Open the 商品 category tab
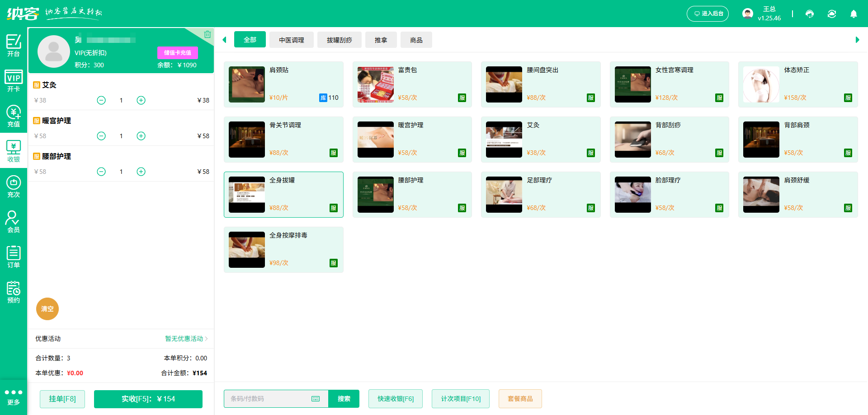The height and width of the screenshot is (415, 868). click(416, 40)
